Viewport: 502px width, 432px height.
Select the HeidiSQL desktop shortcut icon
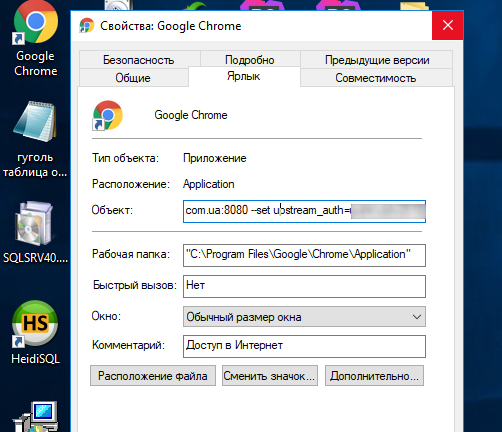point(35,323)
